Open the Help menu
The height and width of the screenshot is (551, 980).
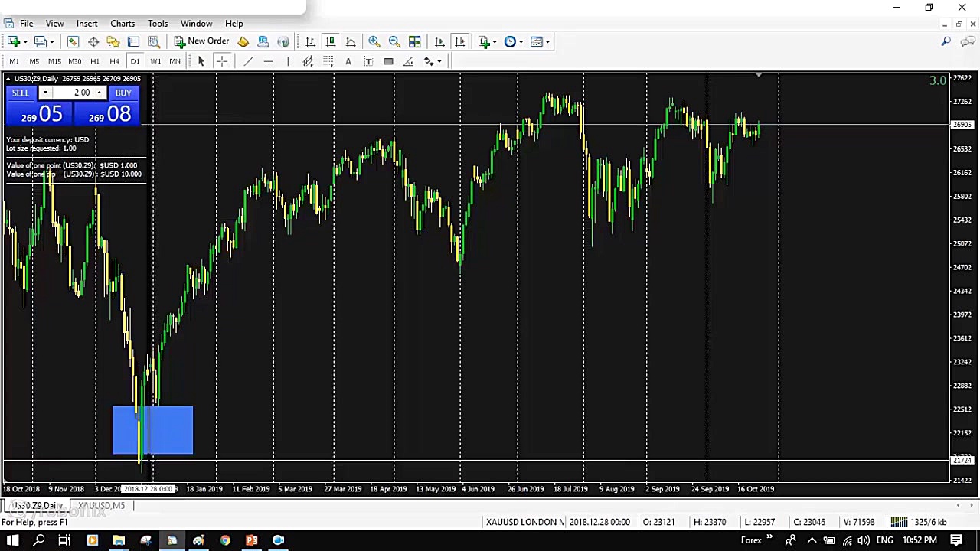coord(234,24)
